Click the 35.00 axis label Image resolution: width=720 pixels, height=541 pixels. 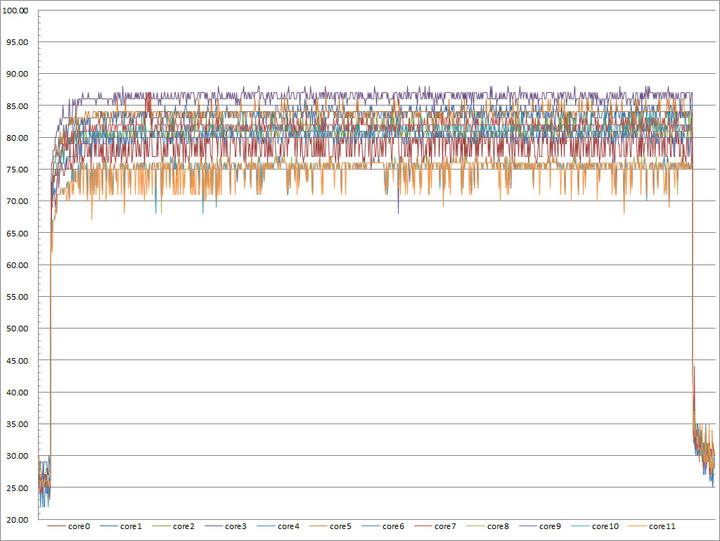[x=17, y=424]
